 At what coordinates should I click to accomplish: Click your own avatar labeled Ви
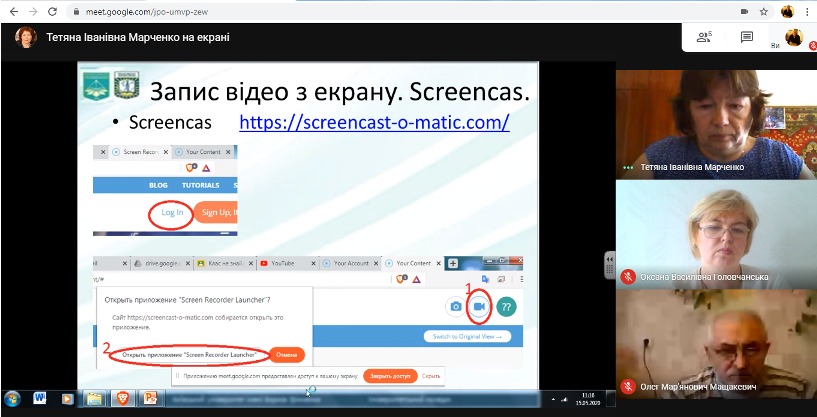pyautogui.click(x=793, y=37)
